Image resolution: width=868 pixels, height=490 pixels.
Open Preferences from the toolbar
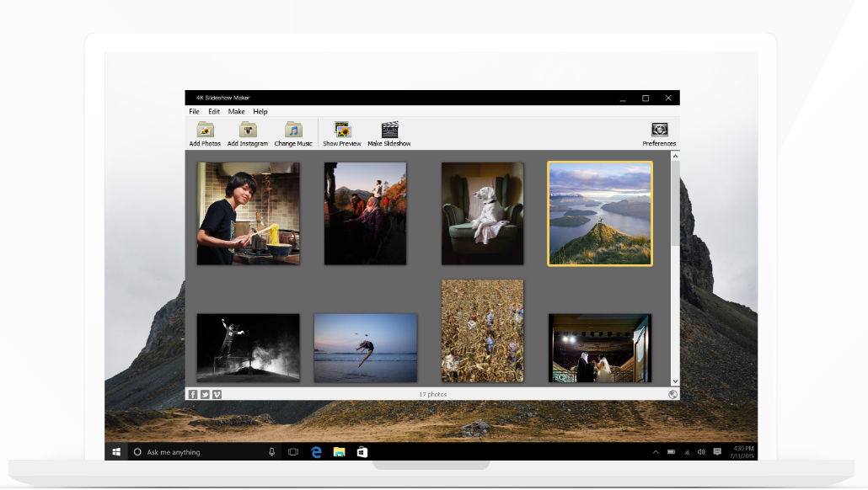pyautogui.click(x=659, y=130)
